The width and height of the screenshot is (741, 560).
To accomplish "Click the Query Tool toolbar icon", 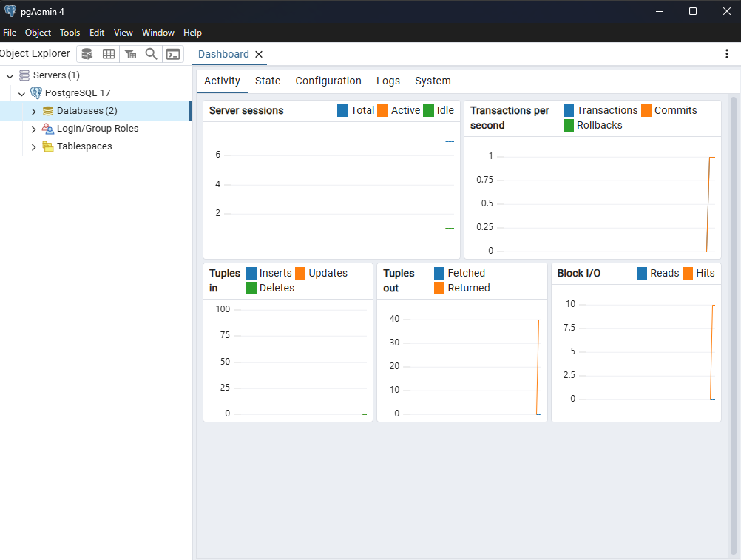I will tap(87, 54).
